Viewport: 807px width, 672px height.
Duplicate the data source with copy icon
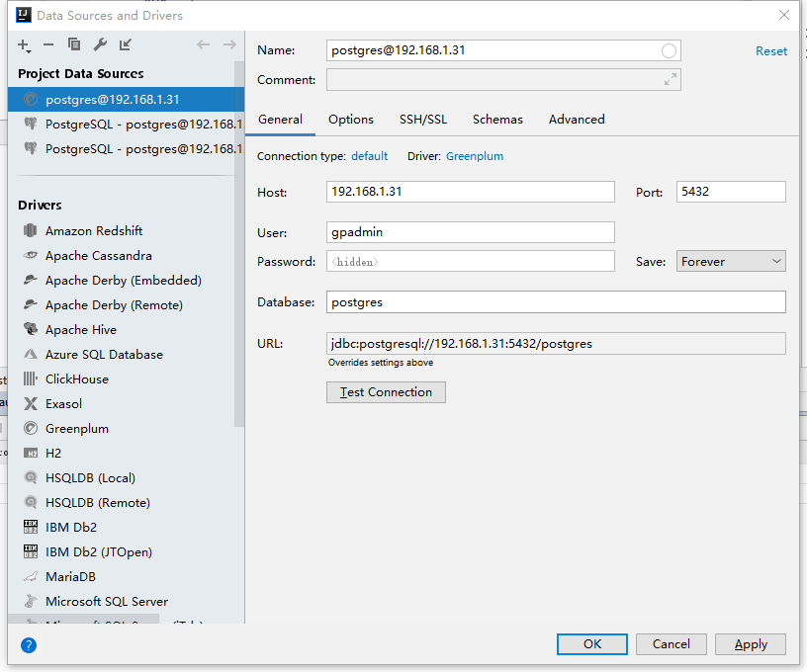[x=74, y=44]
